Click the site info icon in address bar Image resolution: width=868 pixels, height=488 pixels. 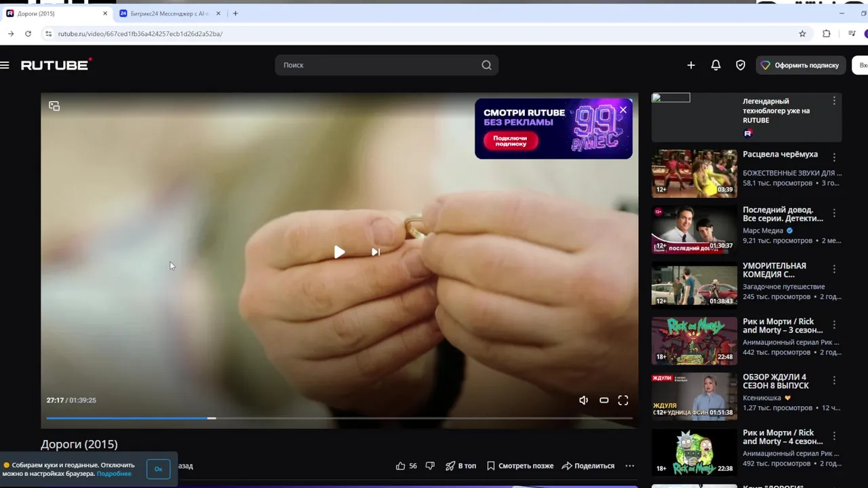48,34
